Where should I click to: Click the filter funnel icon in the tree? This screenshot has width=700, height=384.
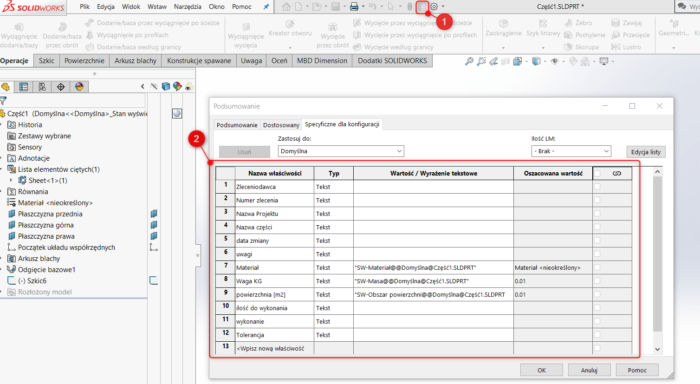(x=4, y=101)
